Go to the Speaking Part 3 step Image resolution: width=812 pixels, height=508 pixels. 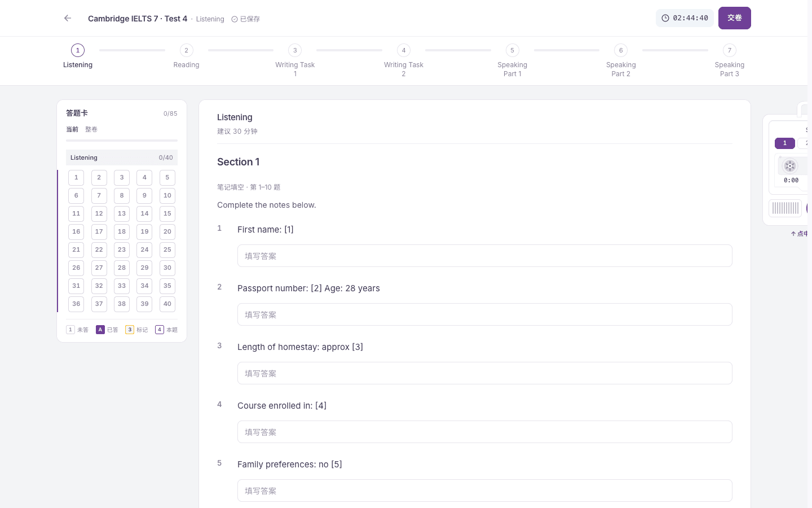click(730, 60)
